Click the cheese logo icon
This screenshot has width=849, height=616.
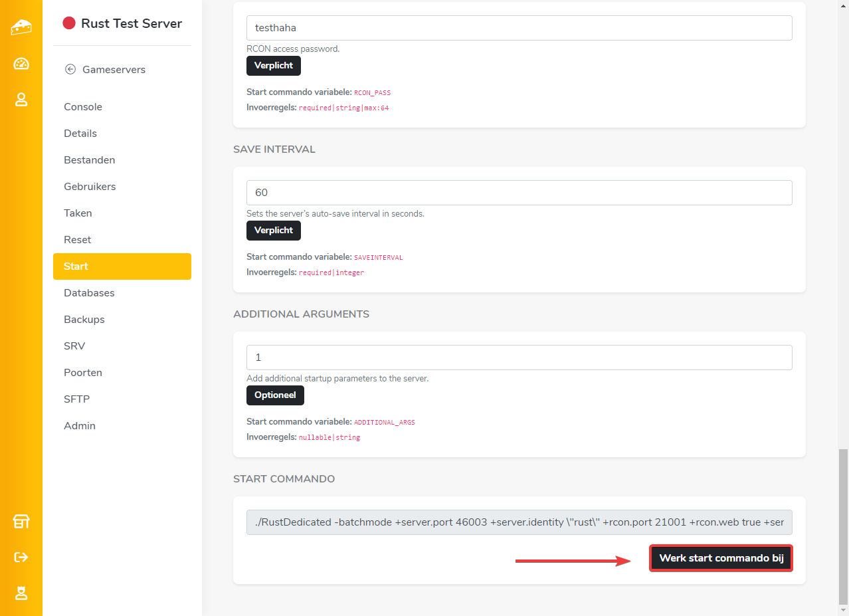(x=21, y=27)
